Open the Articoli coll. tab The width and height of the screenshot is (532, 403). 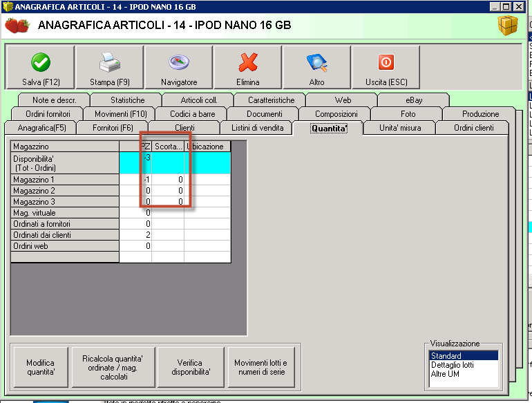tap(199, 100)
